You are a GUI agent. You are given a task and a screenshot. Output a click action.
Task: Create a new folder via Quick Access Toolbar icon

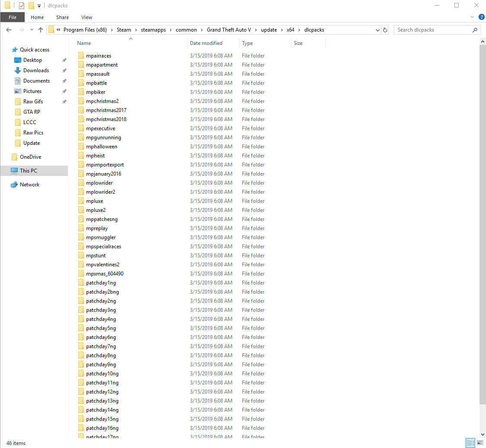click(x=30, y=5)
